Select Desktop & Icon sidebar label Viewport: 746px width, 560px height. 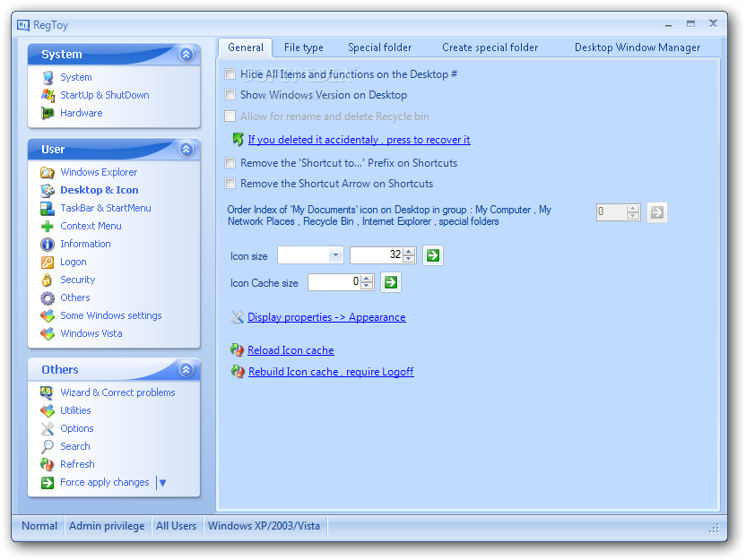coord(100,190)
